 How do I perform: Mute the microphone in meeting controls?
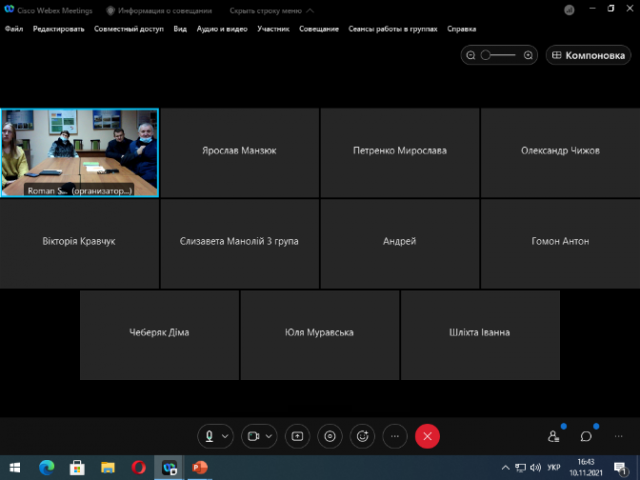tap(210, 436)
